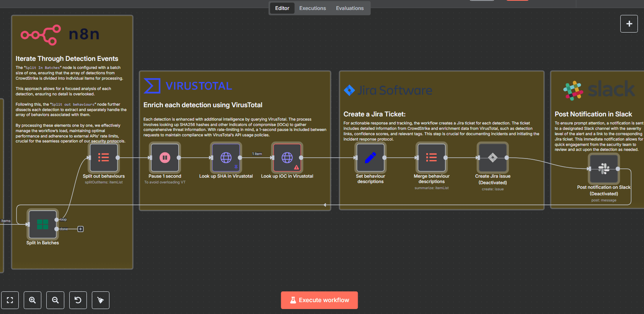Switch to the Executions tab
The image size is (644, 314).
313,8
